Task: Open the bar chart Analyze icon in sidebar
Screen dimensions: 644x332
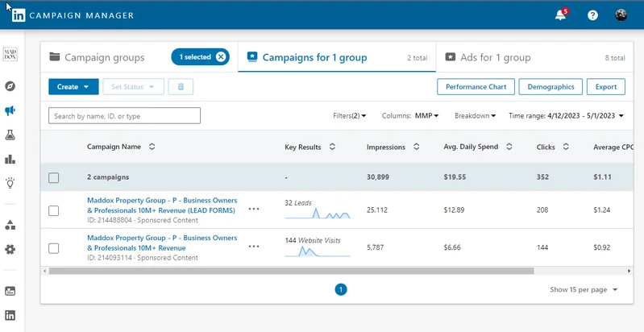Action: (10, 160)
